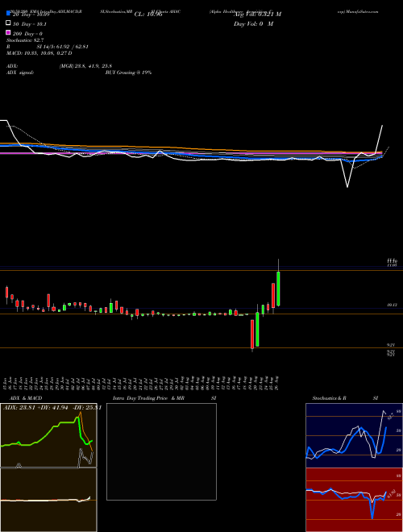Click the white moving average line spike at chart end
The height and width of the screenshot is (532, 403).
pos(380,139)
